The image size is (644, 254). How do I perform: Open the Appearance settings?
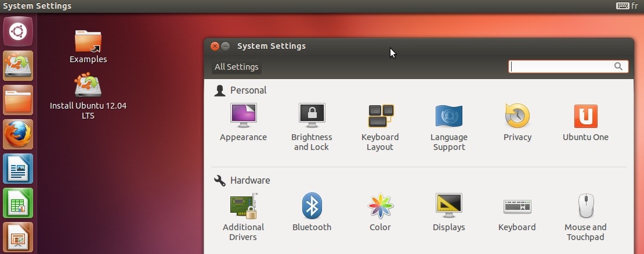(x=243, y=122)
